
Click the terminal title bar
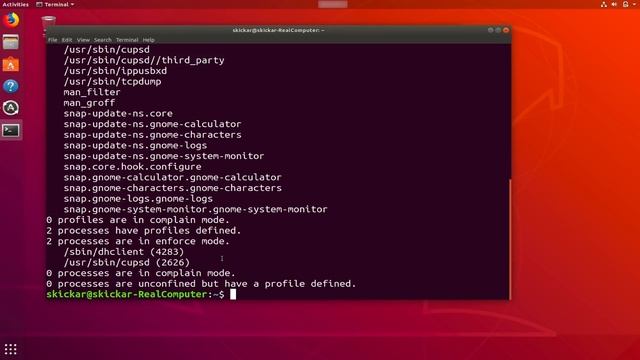tap(278, 30)
